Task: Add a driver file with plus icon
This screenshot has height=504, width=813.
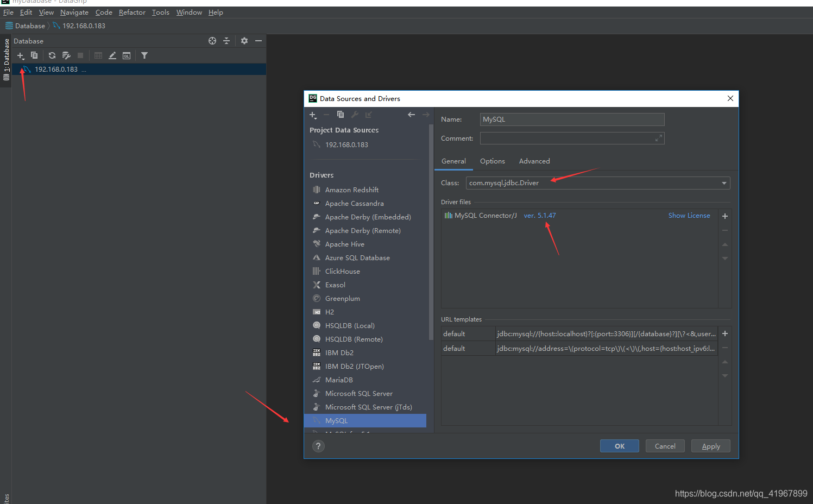Action: pyautogui.click(x=724, y=216)
